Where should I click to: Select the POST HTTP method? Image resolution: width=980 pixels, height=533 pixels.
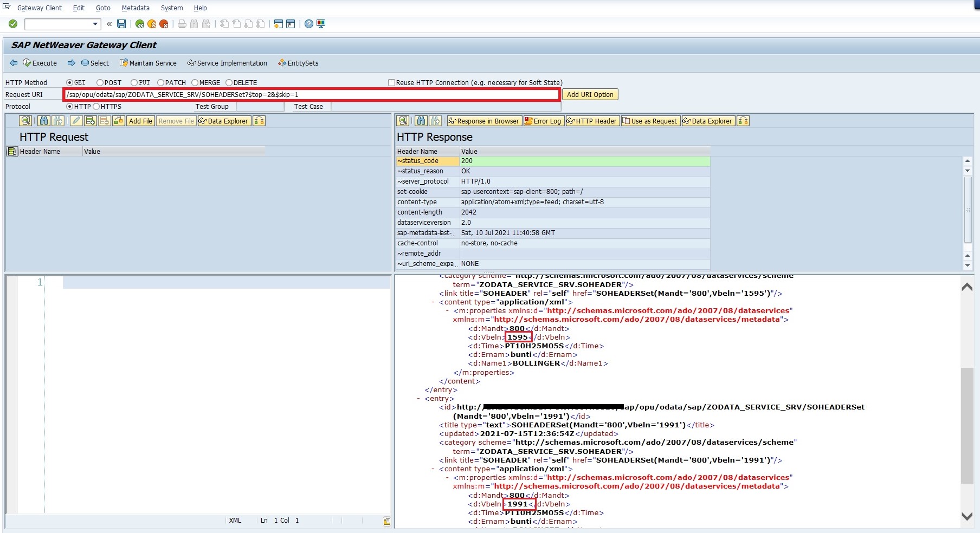100,82
